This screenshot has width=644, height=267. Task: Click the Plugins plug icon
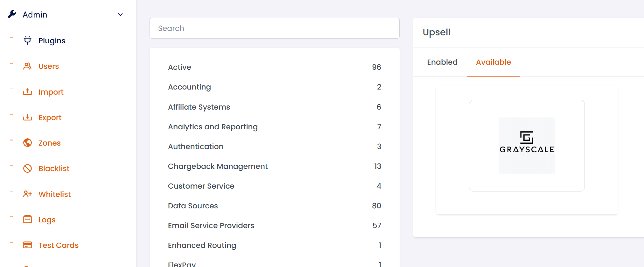point(28,40)
